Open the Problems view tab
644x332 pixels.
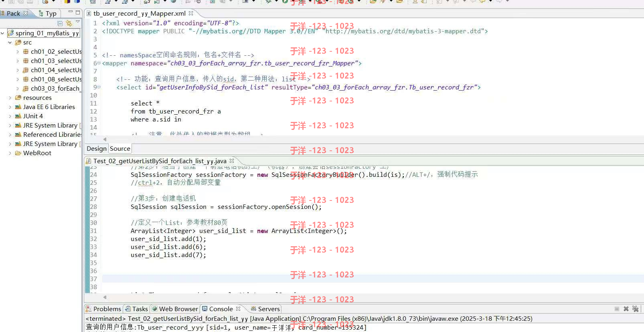pos(103,309)
